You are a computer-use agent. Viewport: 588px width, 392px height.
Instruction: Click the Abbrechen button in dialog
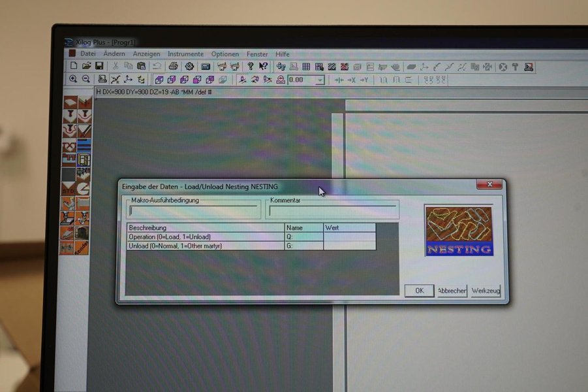pyautogui.click(x=452, y=291)
